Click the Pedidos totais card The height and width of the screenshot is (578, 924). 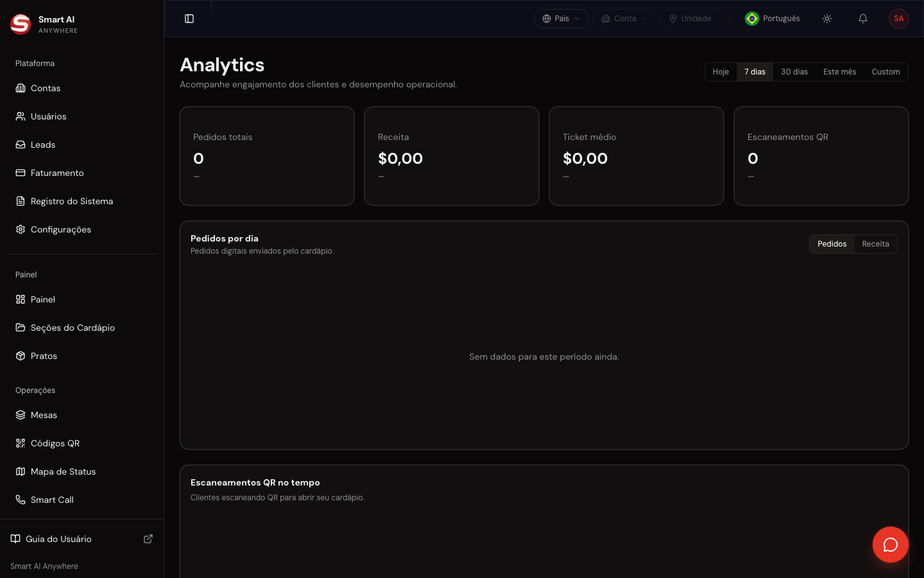pos(267,156)
